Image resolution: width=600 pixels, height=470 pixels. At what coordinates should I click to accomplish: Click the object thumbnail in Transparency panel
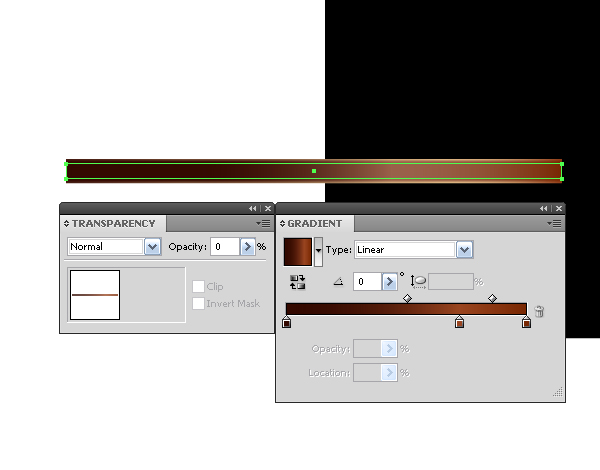(95, 295)
